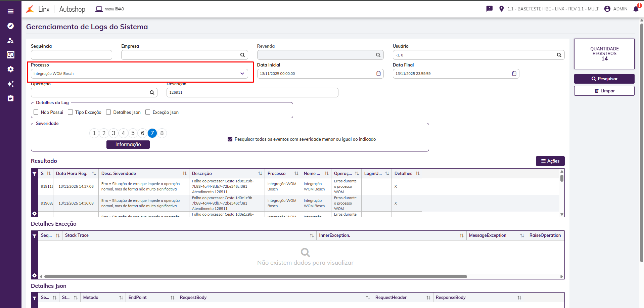Screen dimensions: 644x308
Task: Enable the Tipo Exceção checkbox
Action: pyautogui.click(x=71, y=112)
